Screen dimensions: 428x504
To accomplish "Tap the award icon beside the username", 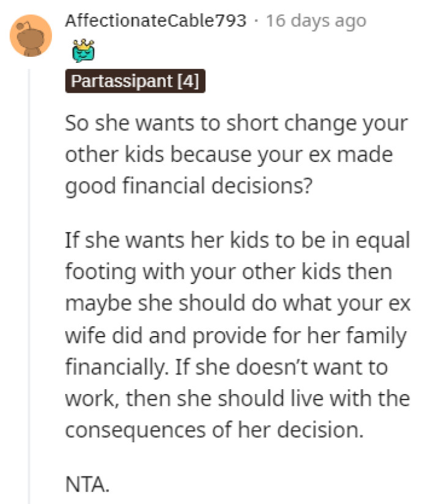I will click(x=82, y=53).
